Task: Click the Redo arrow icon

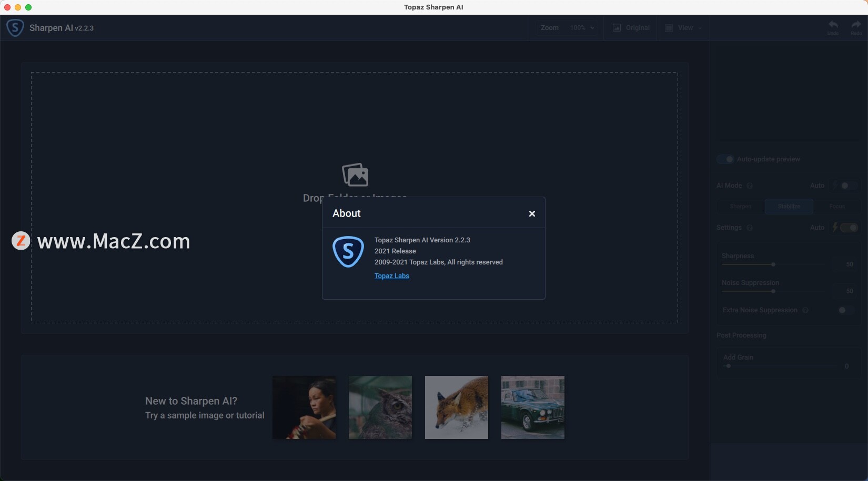Action: (856, 25)
